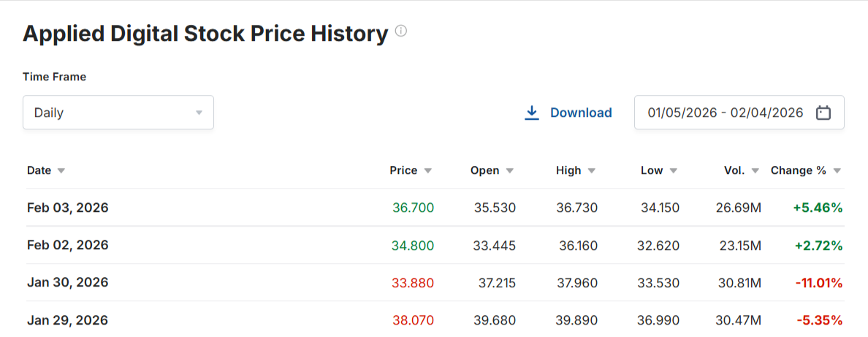
Task: Click the Low column sort arrow
Action: tap(674, 171)
